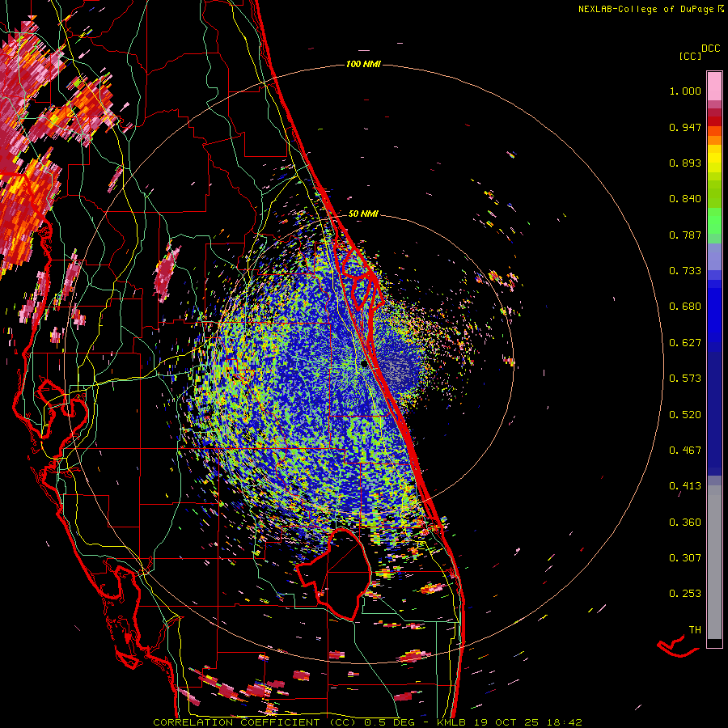The image size is (728, 728).
Task: Click the [CC] legend unit label
Action: pos(690,56)
